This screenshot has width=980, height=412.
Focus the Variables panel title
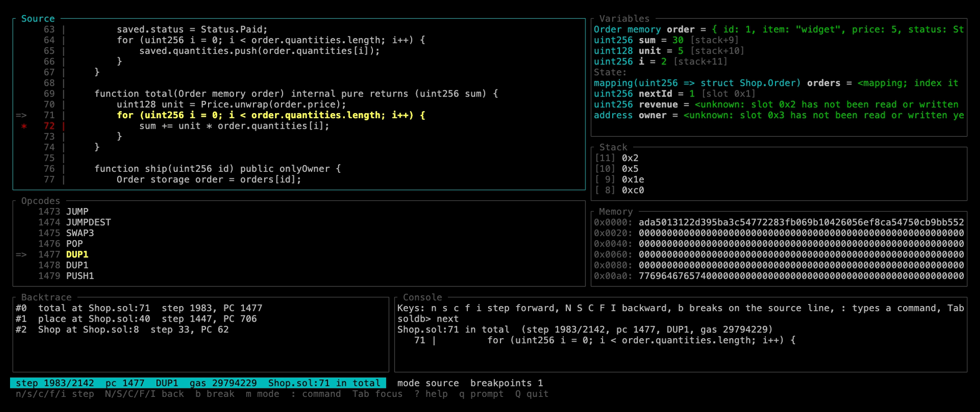point(624,19)
